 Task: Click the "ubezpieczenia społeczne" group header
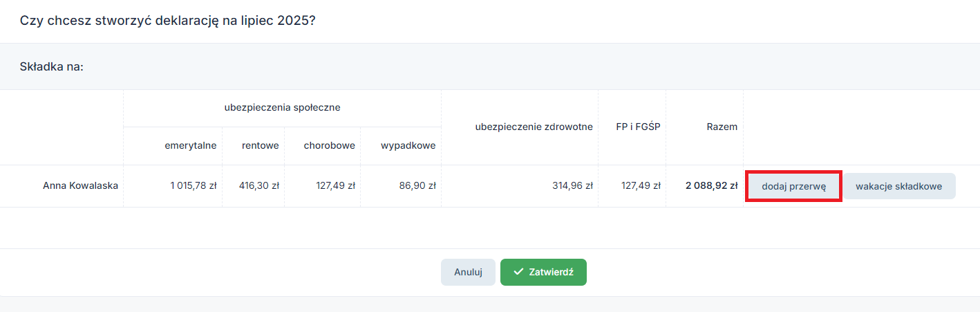283,107
